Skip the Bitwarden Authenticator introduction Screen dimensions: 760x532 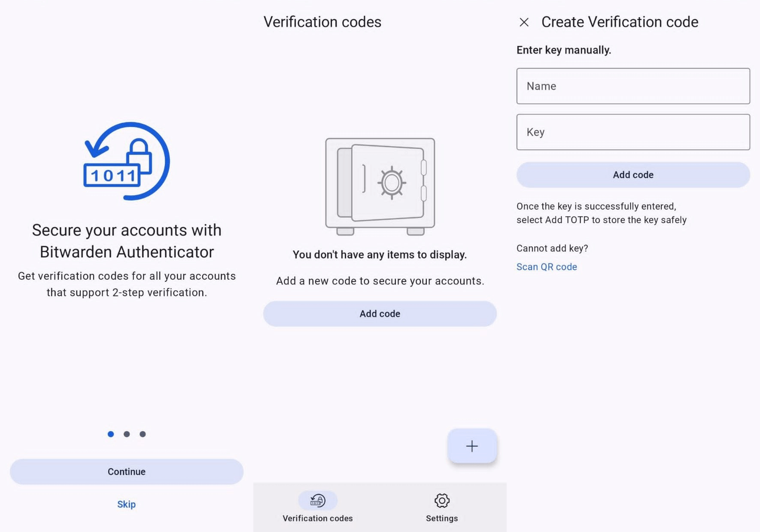[x=126, y=504]
